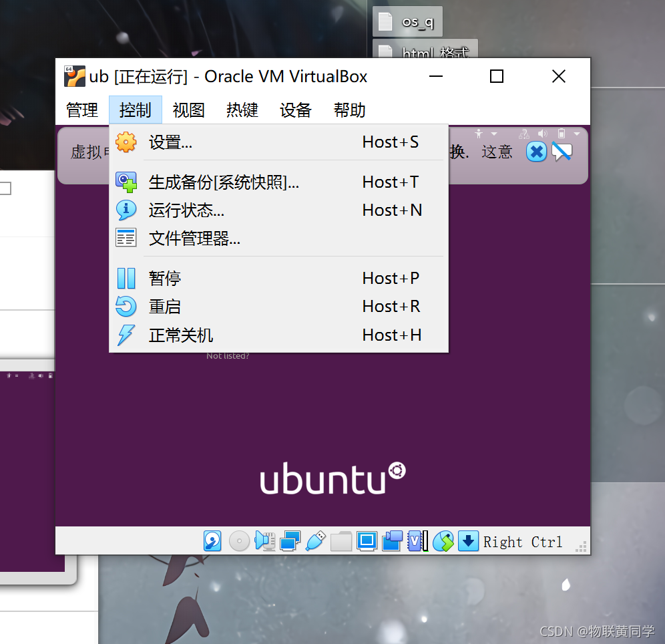Choose 重启 to reset the VM
Screen dimensions: 665x644
coord(278,307)
